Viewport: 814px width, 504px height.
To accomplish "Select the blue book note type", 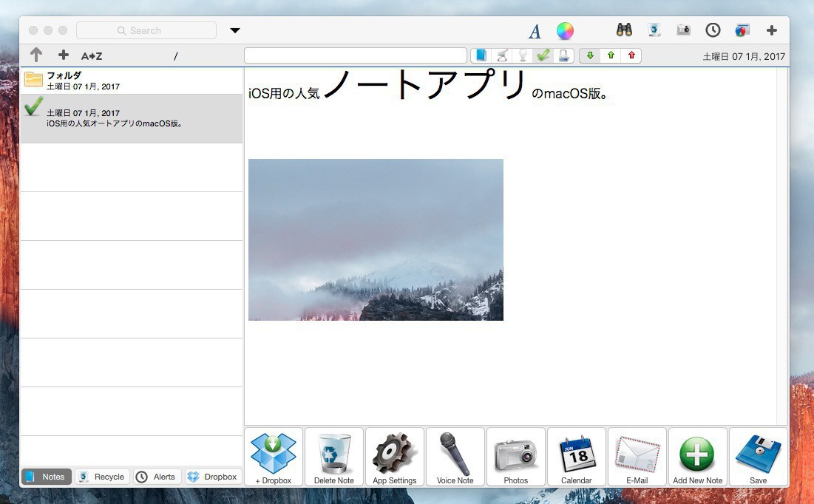I will pyautogui.click(x=481, y=55).
